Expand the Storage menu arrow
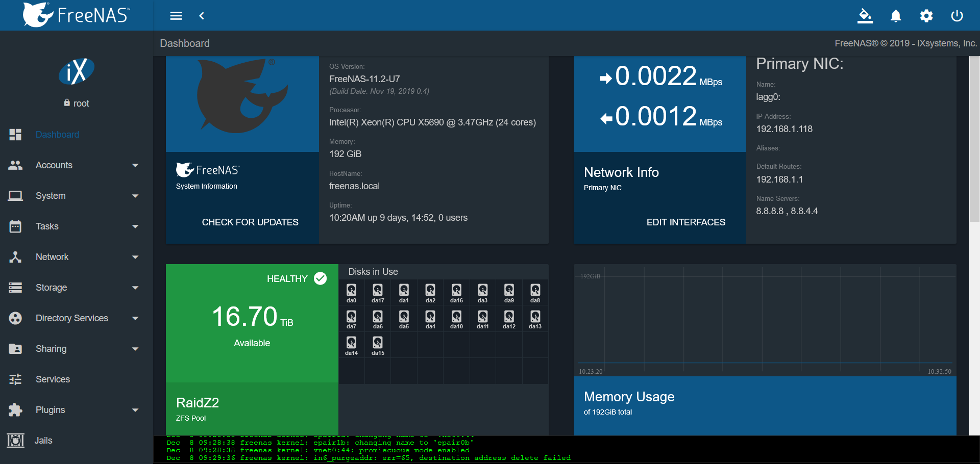The width and height of the screenshot is (980, 464). pyautogui.click(x=135, y=288)
